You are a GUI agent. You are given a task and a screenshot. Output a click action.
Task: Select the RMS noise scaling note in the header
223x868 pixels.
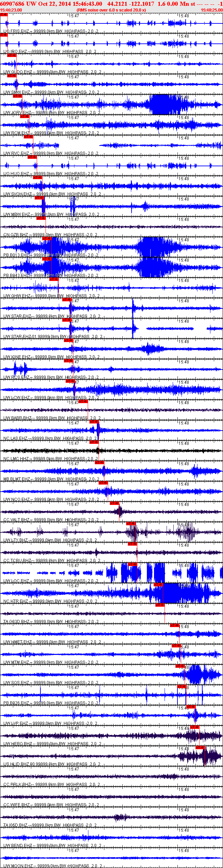(111, 10)
